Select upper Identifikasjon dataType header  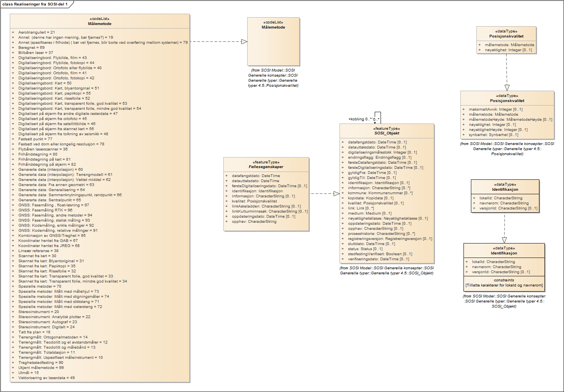[505, 187]
